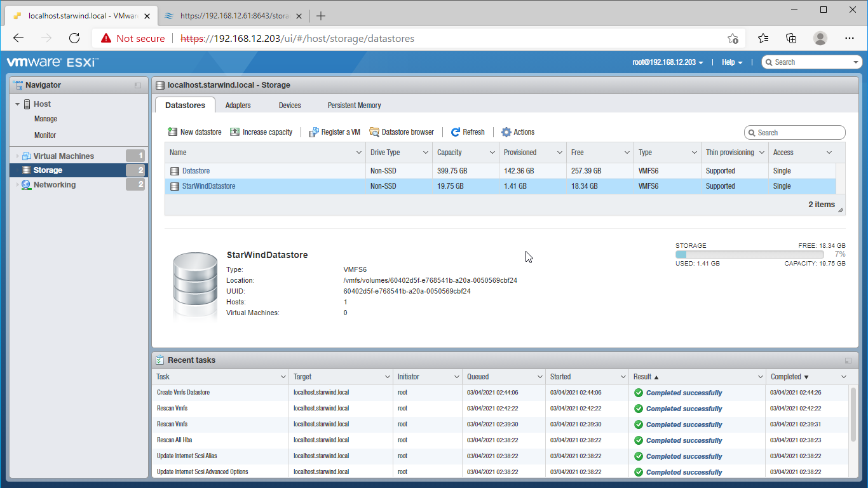Reload the browser page

tap(74, 38)
